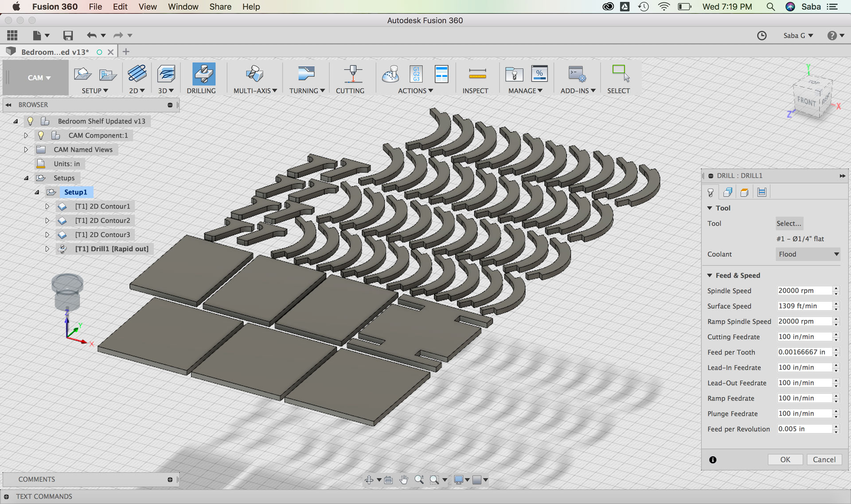Open the Coolant dropdown showing Flood
Viewport: 851px width, 504px height.
pos(808,254)
